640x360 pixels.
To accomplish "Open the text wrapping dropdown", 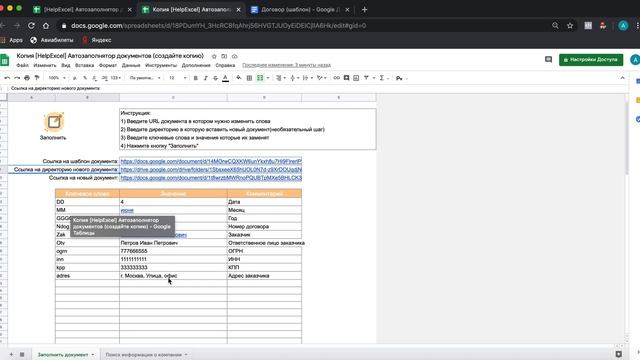I will (x=307, y=78).
